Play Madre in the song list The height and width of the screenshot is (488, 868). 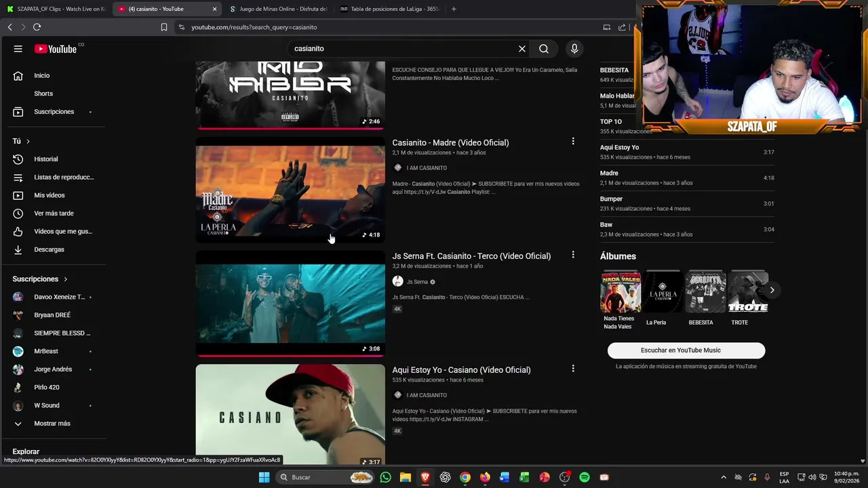(687, 178)
